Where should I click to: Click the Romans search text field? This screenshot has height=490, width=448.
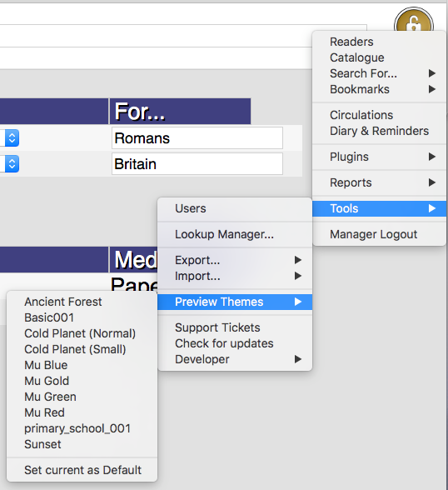(197, 137)
